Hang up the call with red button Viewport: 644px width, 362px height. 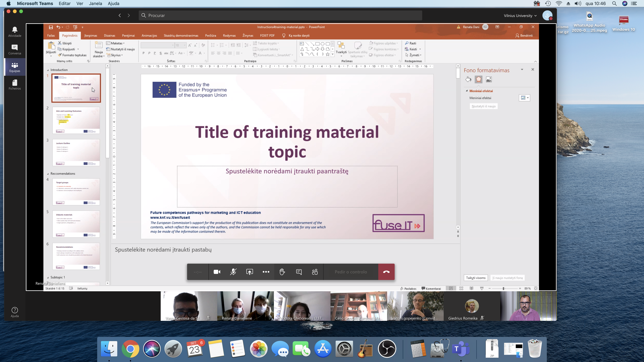coord(386,272)
